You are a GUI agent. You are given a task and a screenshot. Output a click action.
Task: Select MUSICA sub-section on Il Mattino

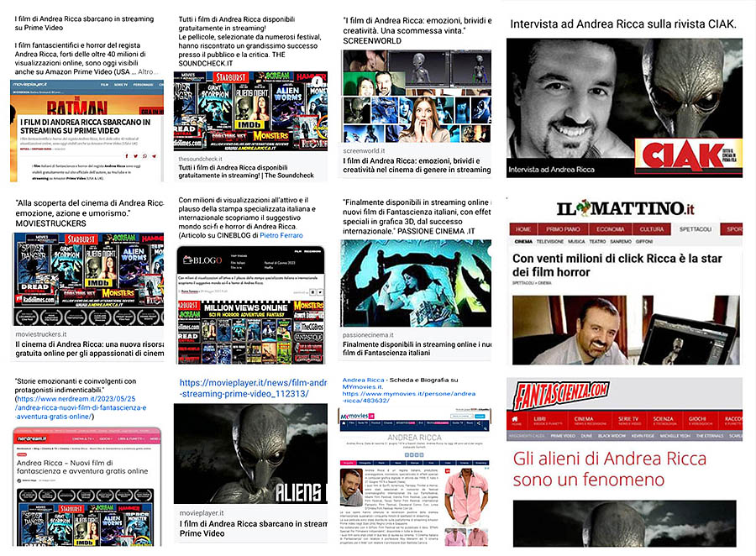[576, 241]
